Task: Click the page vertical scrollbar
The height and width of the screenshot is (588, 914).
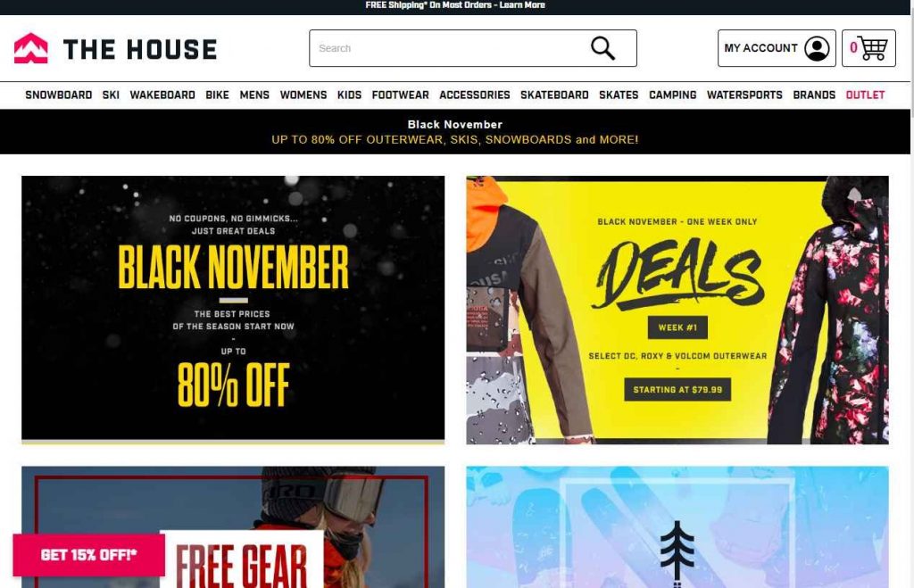Action: [x=911, y=294]
